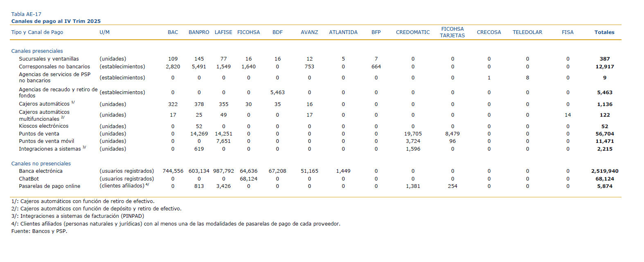Click the Banca electrónica total 2,519,940
This screenshot has width=644, height=262.
tap(604, 171)
